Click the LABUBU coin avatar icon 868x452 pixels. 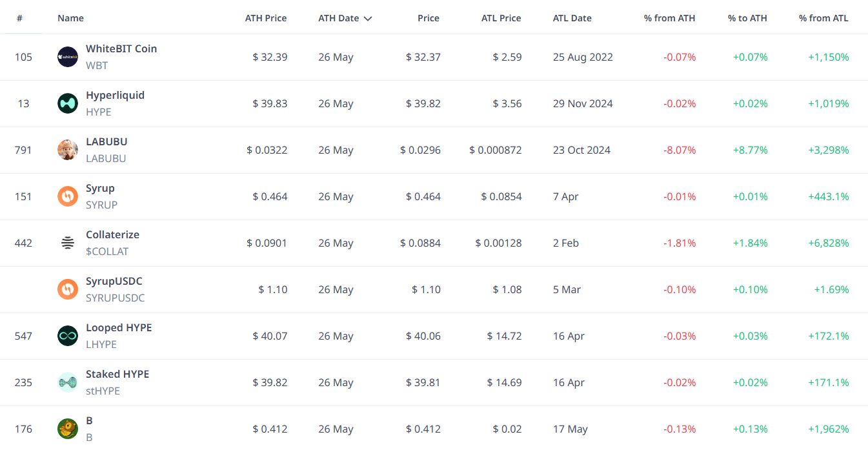pyautogui.click(x=68, y=150)
